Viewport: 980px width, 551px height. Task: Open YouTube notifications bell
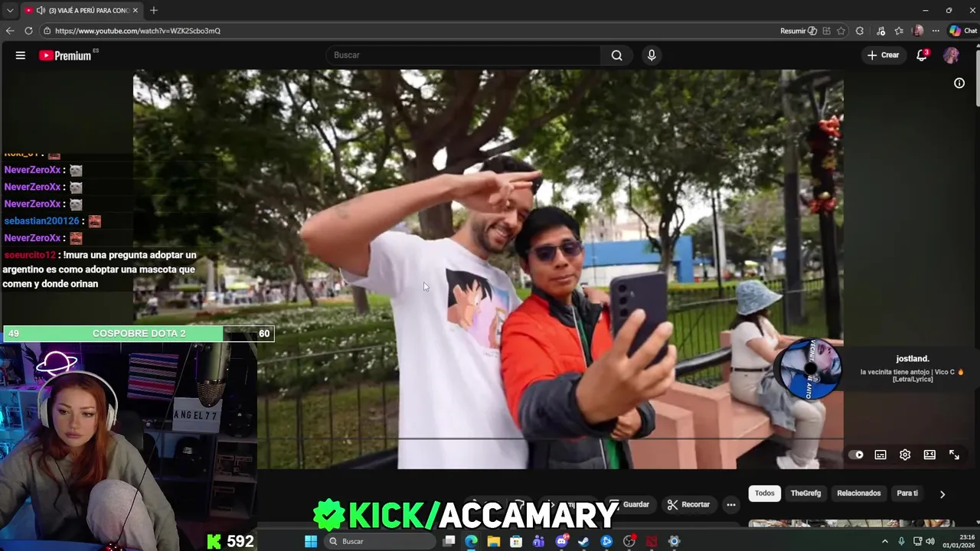point(922,55)
